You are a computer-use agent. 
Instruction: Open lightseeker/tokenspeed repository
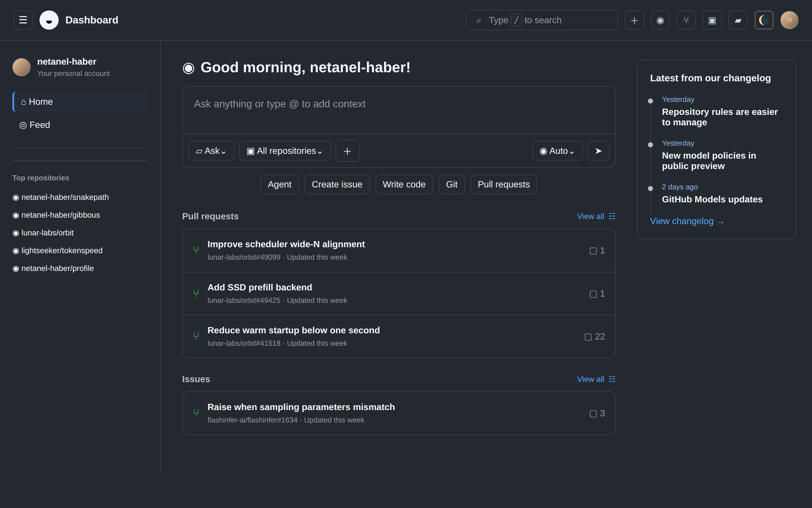58,251
